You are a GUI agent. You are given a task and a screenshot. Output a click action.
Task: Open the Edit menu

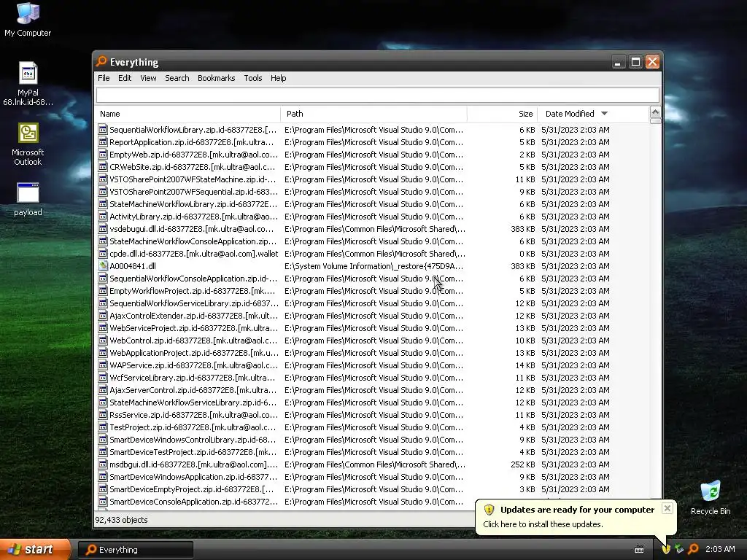tap(125, 78)
